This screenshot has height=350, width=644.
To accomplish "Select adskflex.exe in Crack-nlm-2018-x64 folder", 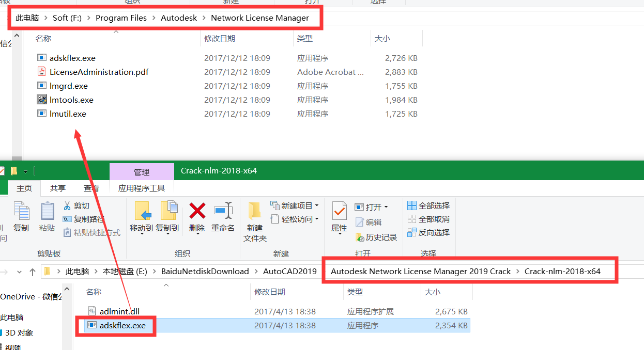I will pyautogui.click(x=278, y=325).
